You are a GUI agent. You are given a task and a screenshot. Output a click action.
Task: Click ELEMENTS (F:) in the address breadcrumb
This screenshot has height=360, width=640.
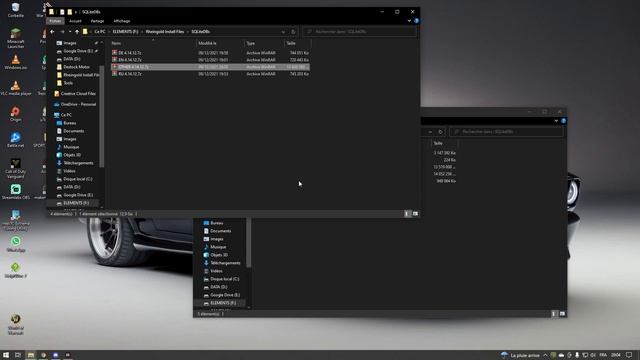pos(125,31)
